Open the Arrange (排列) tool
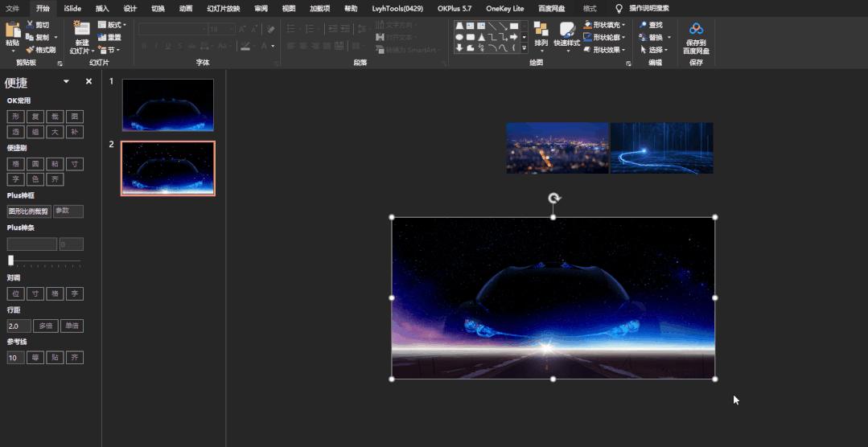Viewport: 868px width, 447px height. (541, 31)
